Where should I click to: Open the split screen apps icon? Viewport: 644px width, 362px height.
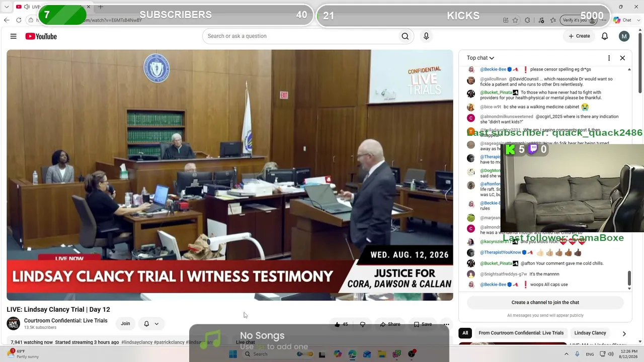point(506,20)
